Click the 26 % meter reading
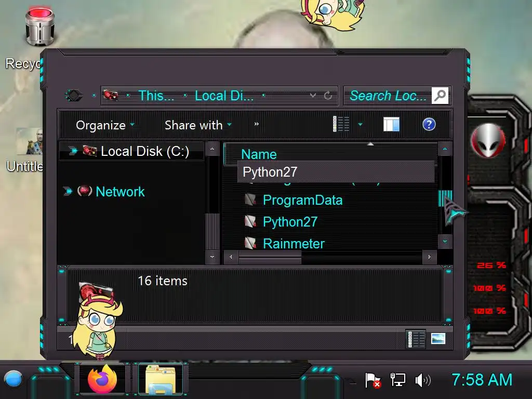532x399 pixels. click(491, 265)
